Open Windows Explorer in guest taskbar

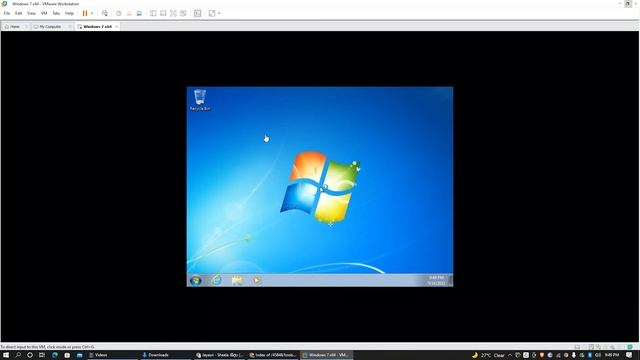coord(237,280)
